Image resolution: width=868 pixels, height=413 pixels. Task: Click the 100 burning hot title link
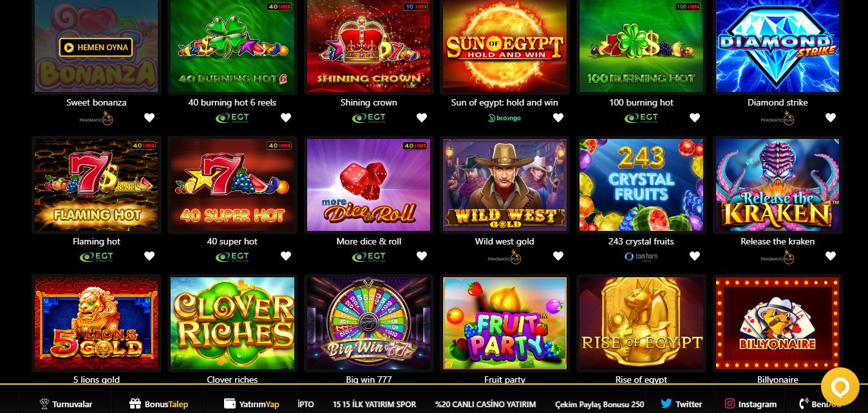[x=641, y=102]
